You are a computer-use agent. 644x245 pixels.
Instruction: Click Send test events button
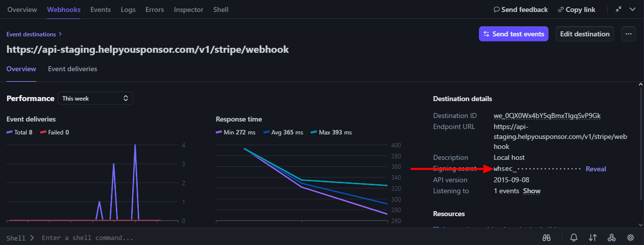pyautogui.click(x=514, y=34)
